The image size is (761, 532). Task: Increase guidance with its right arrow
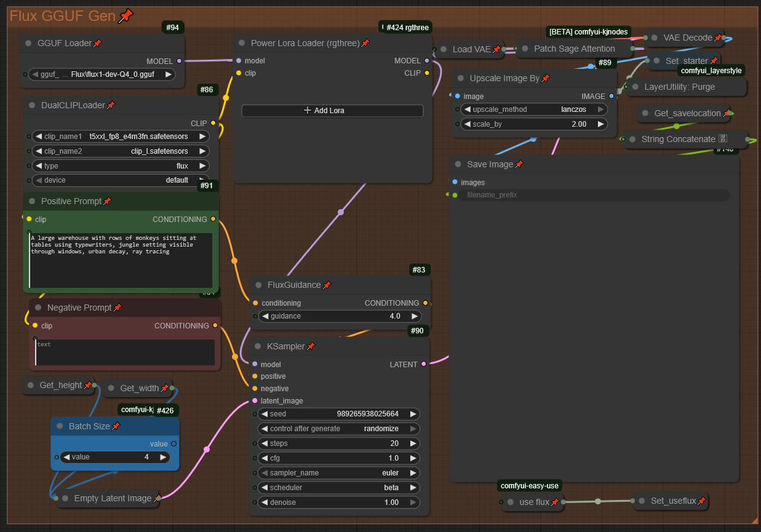click(x=414, y=316)
